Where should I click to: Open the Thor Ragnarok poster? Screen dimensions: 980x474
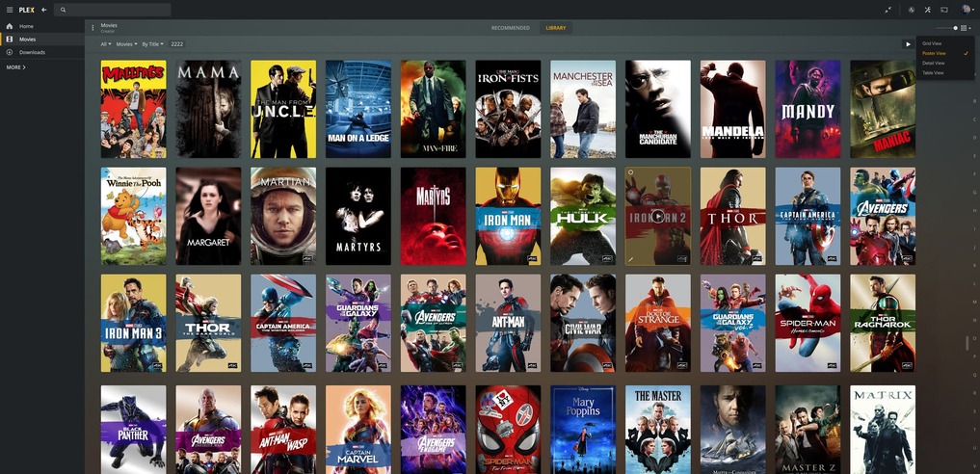(883, 323)
